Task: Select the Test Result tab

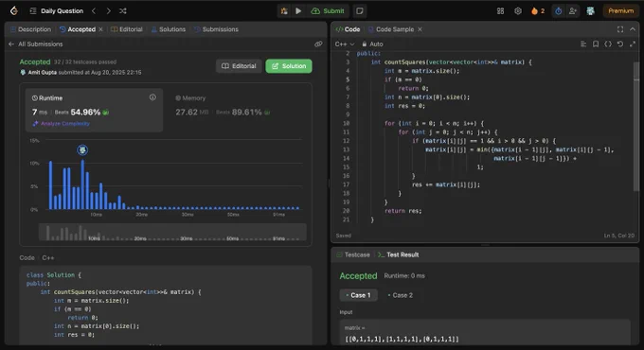Action: [399, 254]
